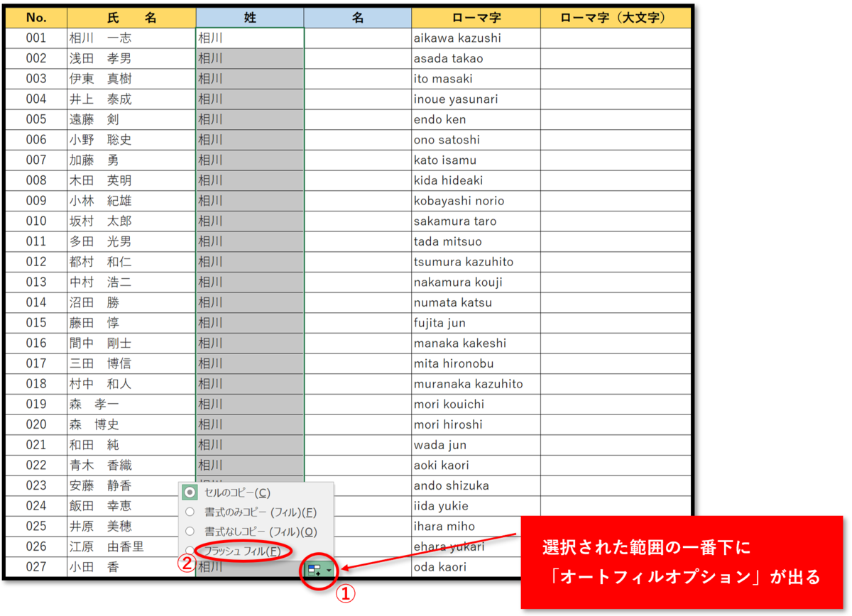
Task: Click the 氏名 column header
Action: point(131,16)
